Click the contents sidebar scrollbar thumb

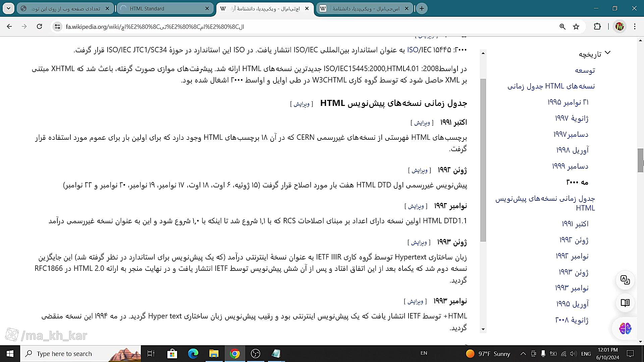[x=483, y=160]
